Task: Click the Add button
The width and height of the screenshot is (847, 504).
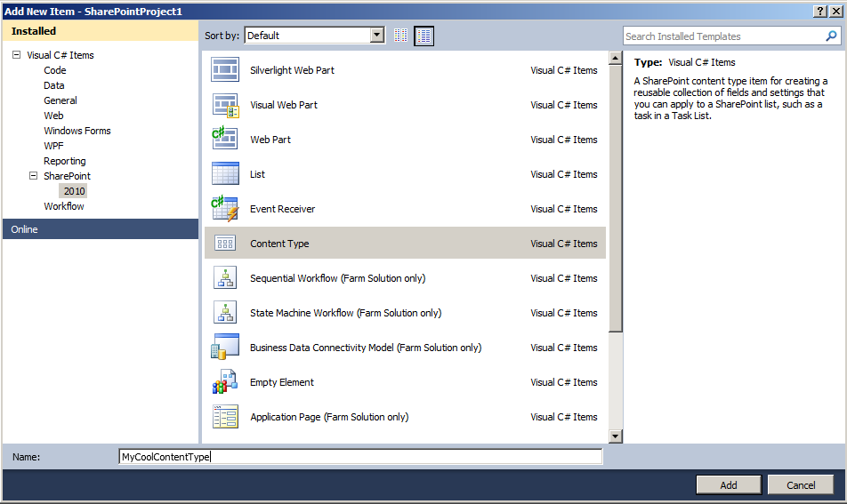Action: pos(729,484)
